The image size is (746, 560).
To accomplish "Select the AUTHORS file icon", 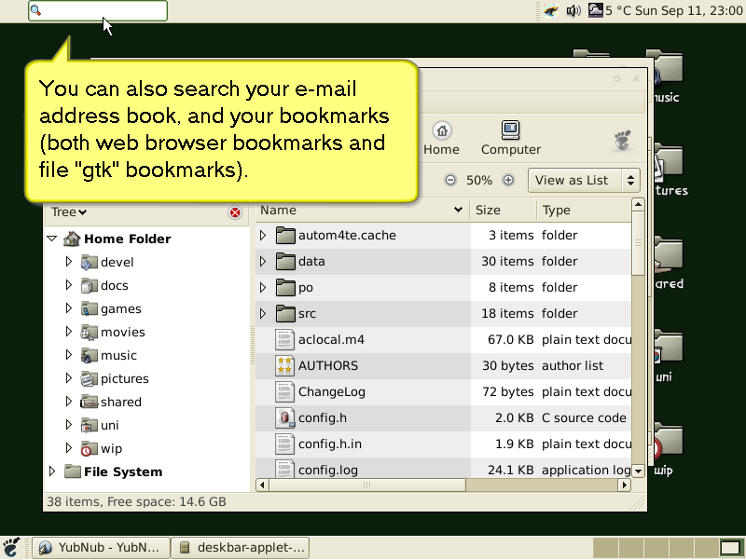I will tap(284, 365).
